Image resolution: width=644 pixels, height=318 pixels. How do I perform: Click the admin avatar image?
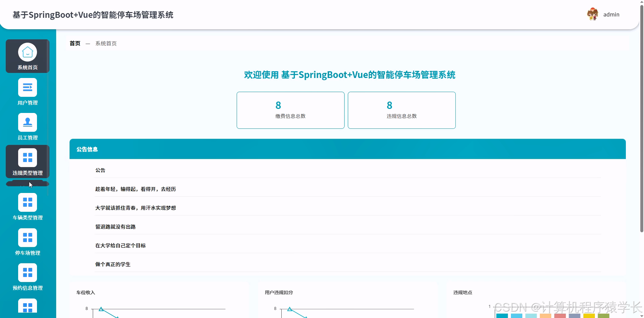click(593, 14)
